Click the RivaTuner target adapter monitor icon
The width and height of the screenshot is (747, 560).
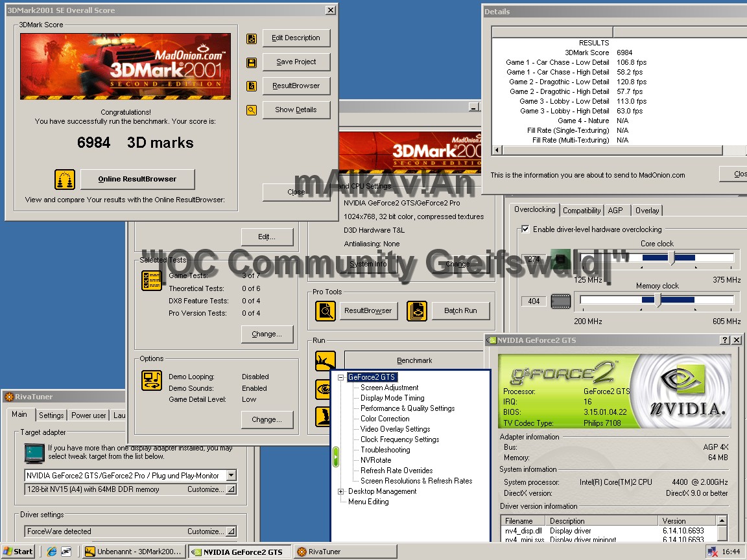(34, 453)
